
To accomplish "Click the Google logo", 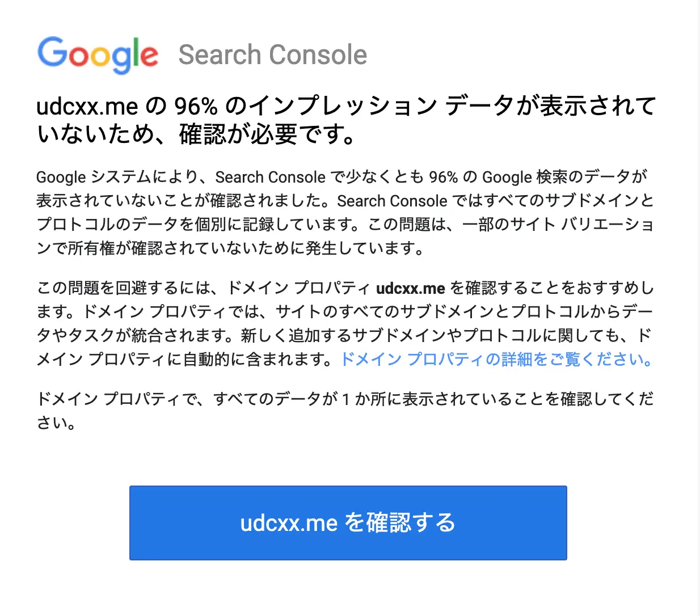I will (98, 54).
